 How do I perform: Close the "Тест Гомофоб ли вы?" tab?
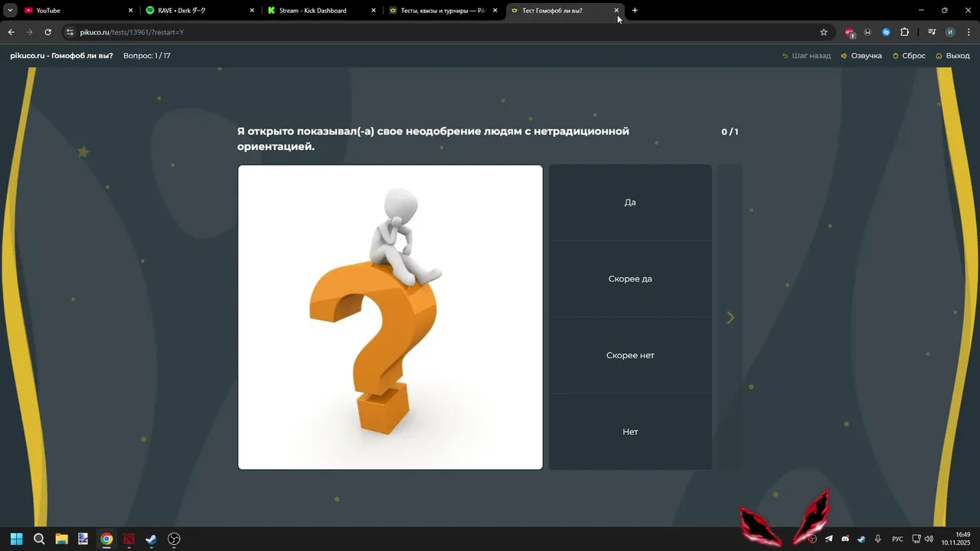point(616,11)
